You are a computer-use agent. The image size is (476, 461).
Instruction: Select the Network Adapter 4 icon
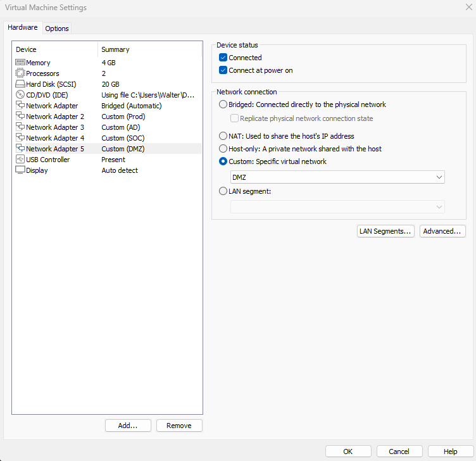(x=20, y=138)
